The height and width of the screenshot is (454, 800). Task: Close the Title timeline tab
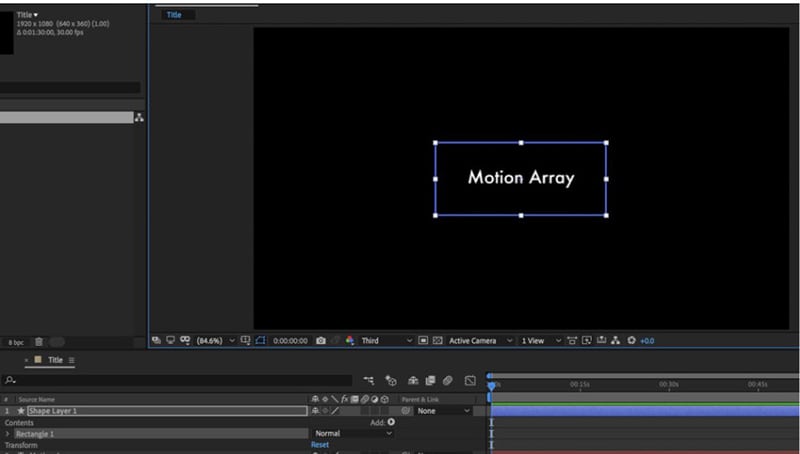pos(27,360)
